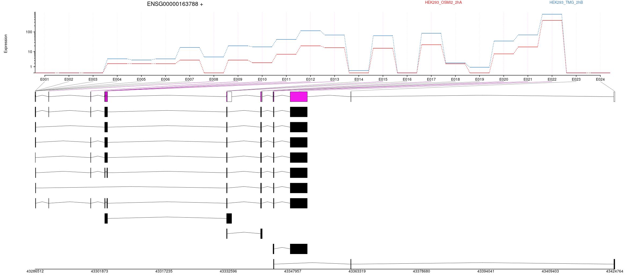Click genomic coordinate 43363319
644x276 pixels.
357,271
